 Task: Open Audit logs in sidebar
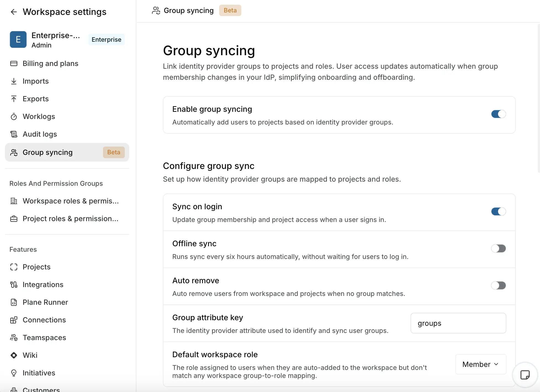point(67,134)
